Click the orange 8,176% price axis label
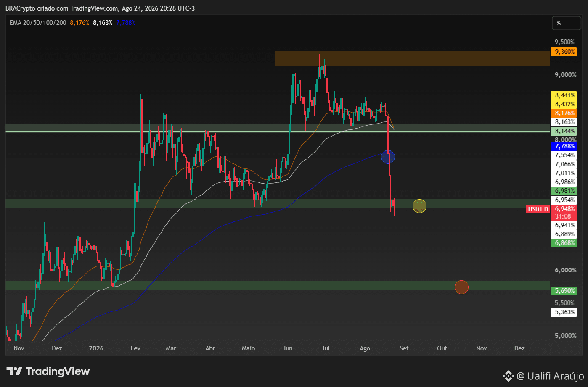The height and width of the screenshot is (387, 588). coord(563,113)
